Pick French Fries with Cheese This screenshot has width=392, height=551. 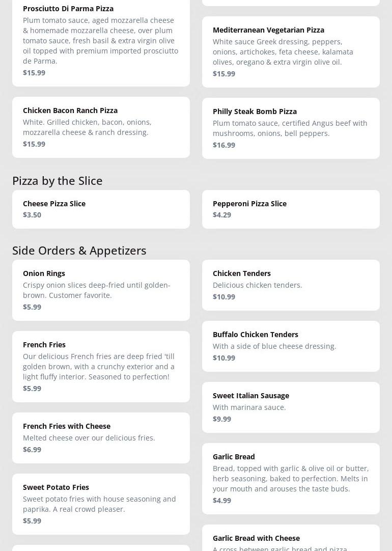coord(101,437)
